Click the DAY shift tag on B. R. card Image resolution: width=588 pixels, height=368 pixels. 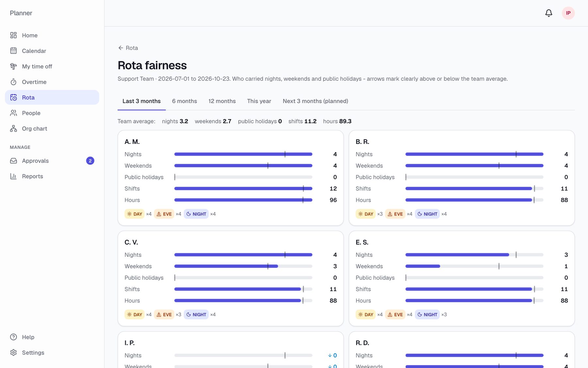pos(365,214)
